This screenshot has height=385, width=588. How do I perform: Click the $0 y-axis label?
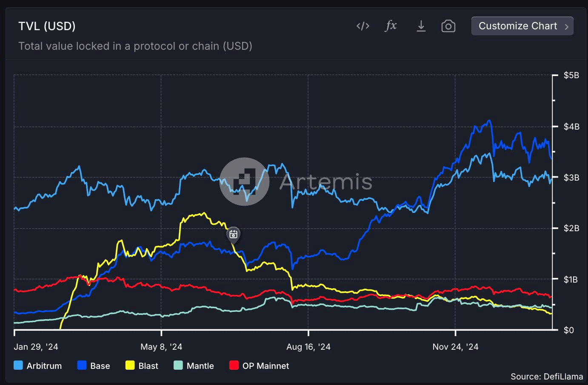click(569, 330)
